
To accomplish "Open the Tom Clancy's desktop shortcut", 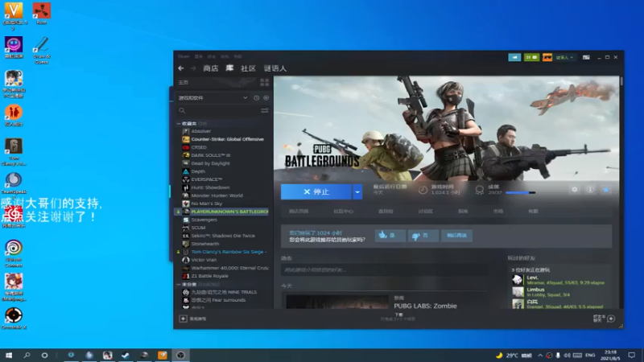I will [x=14, y=152].
